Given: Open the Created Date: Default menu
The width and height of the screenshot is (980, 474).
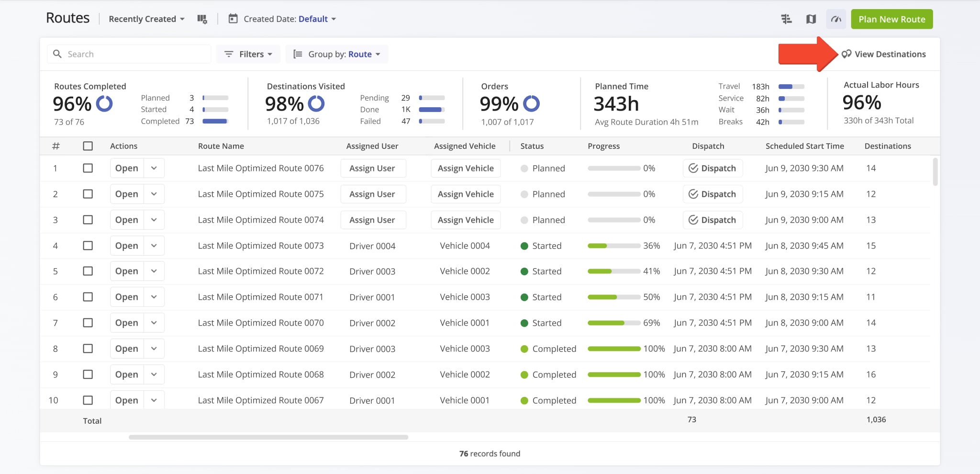Looking at the screenshot, I should (314, 19).
